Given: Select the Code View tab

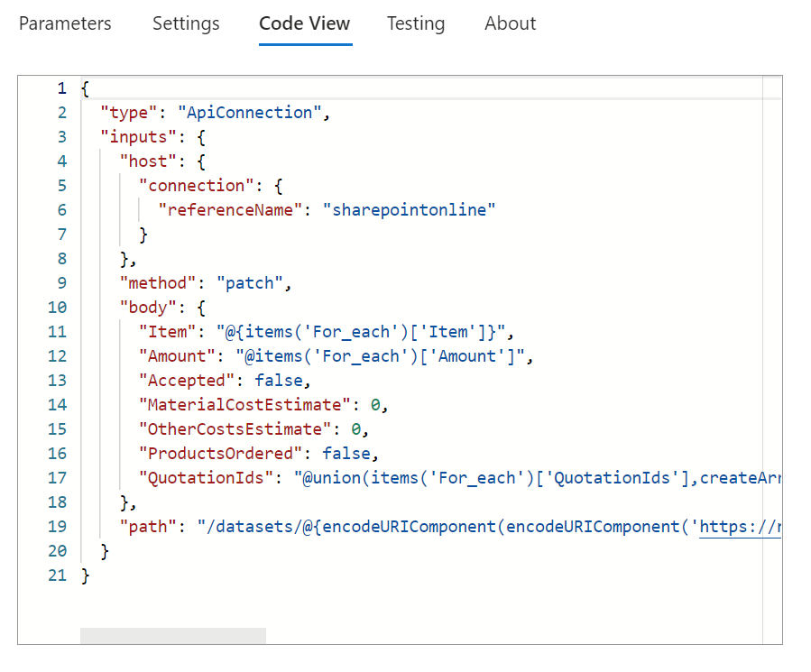Looking at the screenshot, I should click(305, 23).
